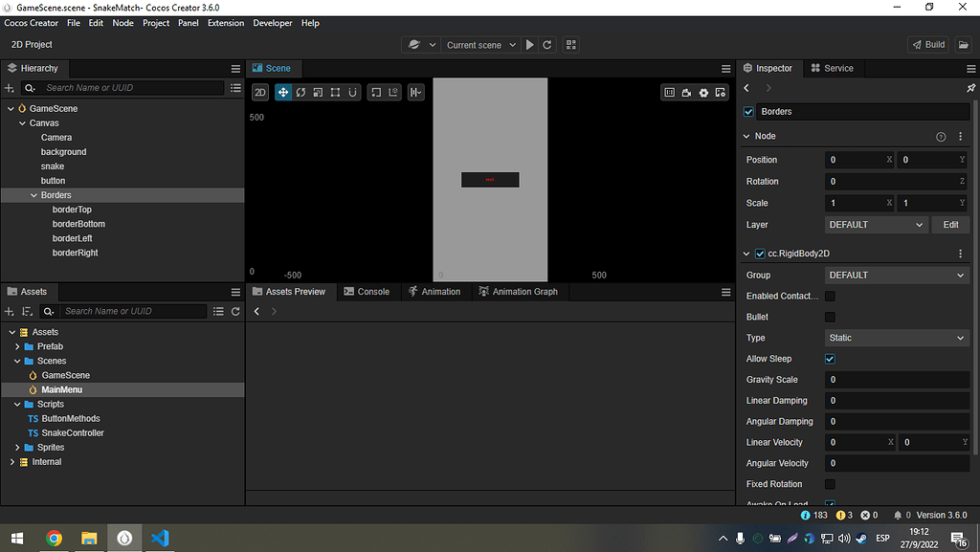Open Node help question mark icon
This screenshot has height=552, width=980.
coord(941,137)
